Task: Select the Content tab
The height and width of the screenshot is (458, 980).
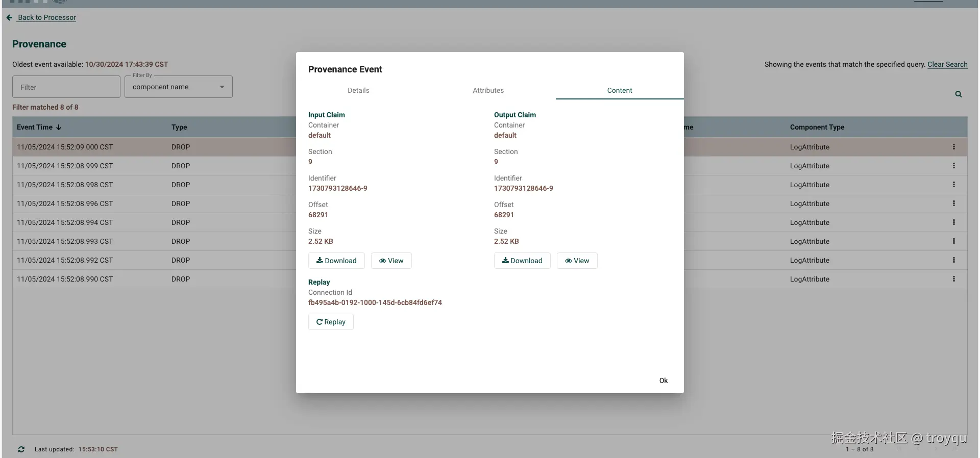Action: click(x=620, y=90)
